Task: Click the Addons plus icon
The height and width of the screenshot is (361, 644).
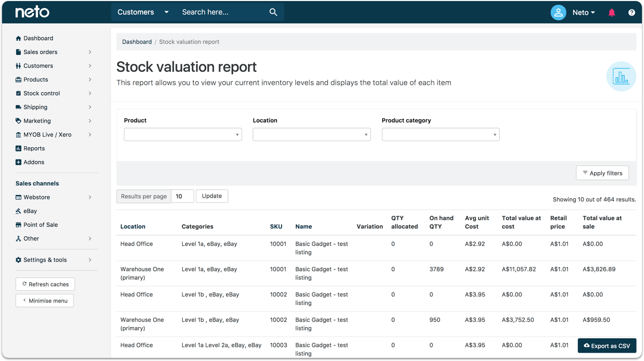Action: pyautogui.click(x=18, y=162)
